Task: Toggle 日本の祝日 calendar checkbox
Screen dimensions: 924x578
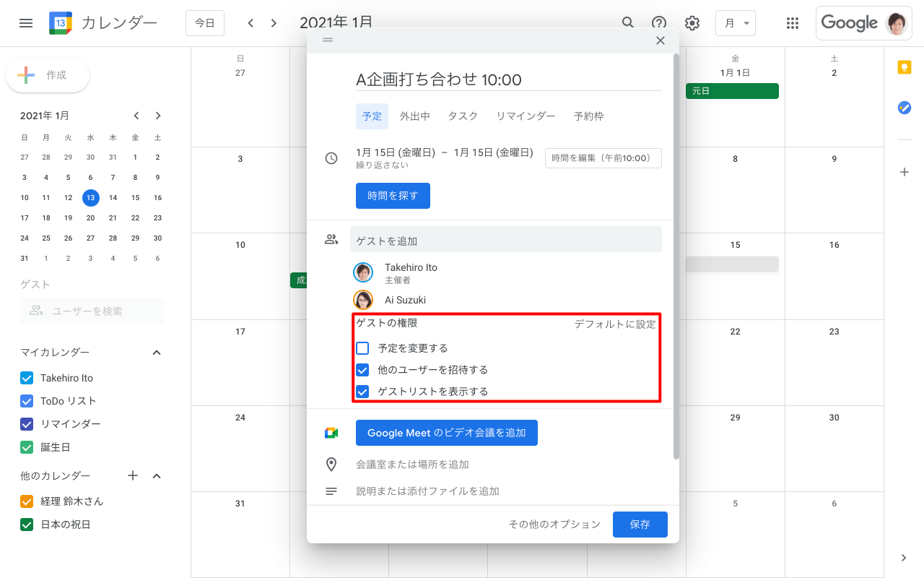Action: point(27,525)
